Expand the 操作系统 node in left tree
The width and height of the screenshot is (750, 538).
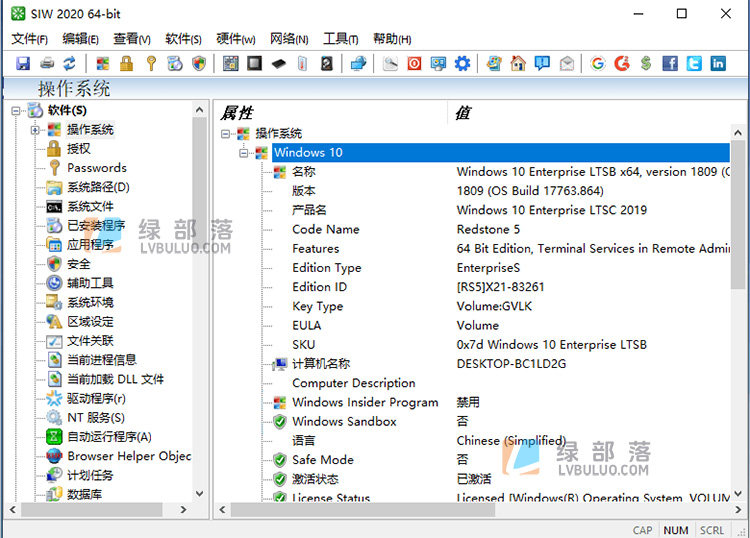(x=34, y=130)
